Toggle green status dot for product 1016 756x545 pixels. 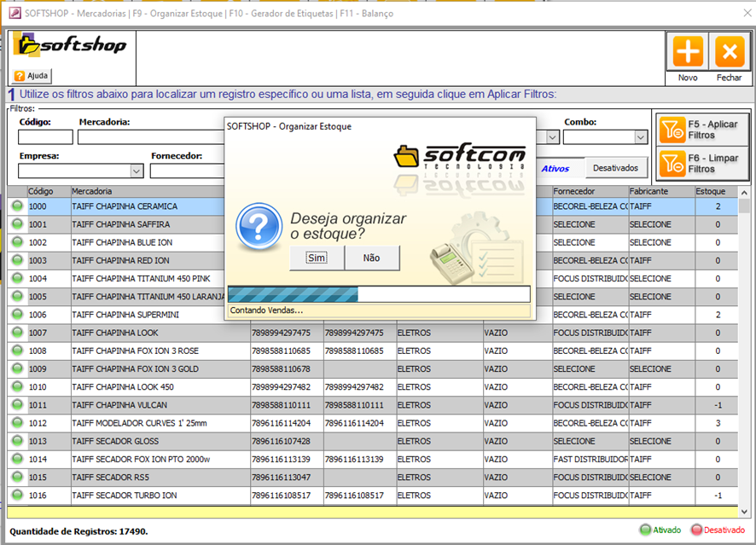pos(17,496)
